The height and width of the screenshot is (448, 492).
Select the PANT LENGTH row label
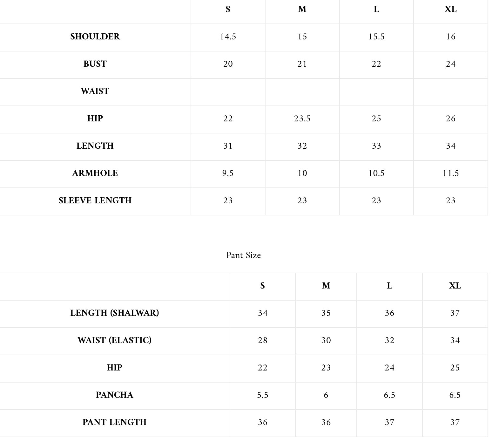pos(114,422)
